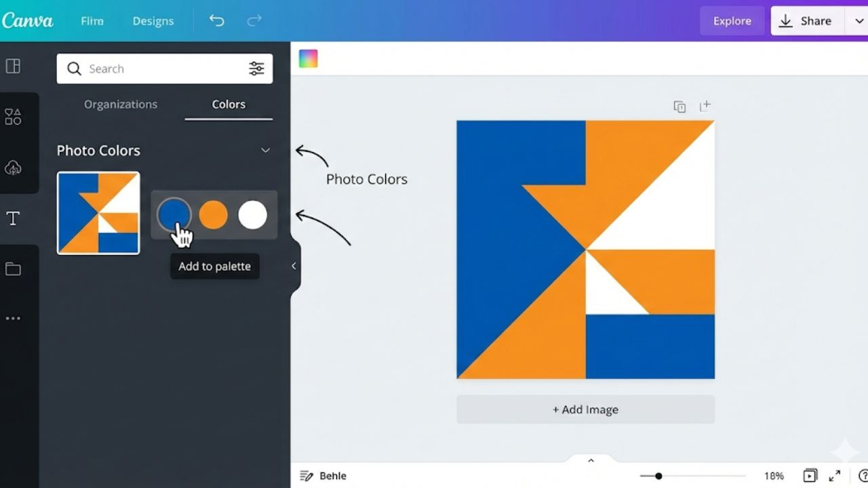Add a new page with the plus icon

coord(705,106)
